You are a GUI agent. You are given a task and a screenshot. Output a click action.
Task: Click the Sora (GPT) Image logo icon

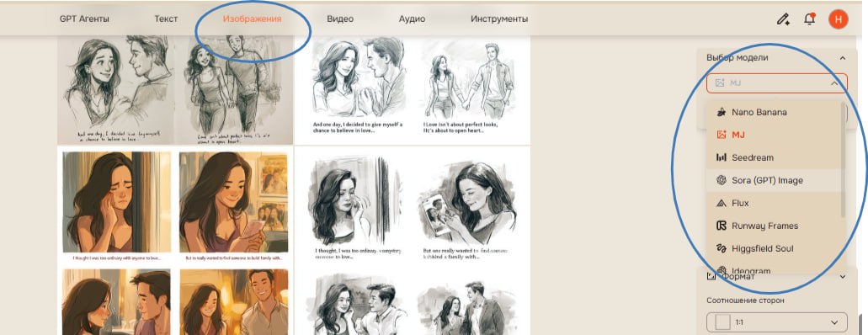pyautogui.click(x=721, y=180)
